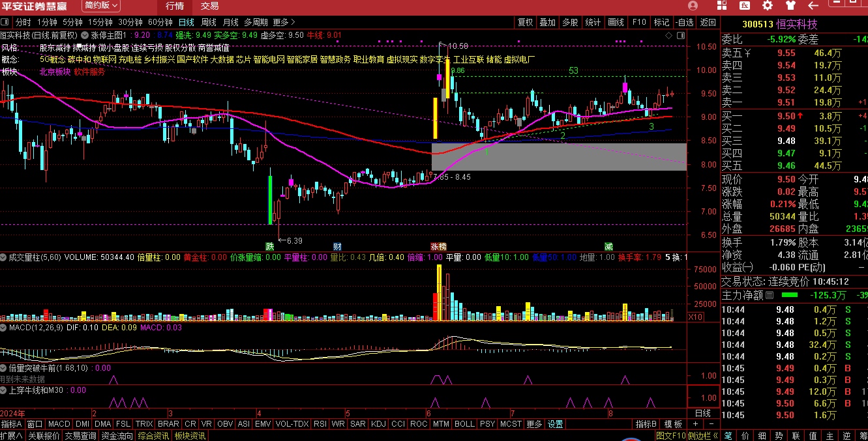Select the 联 tab in bottom-right panel
Screen dimensions: 868x441
796,436
